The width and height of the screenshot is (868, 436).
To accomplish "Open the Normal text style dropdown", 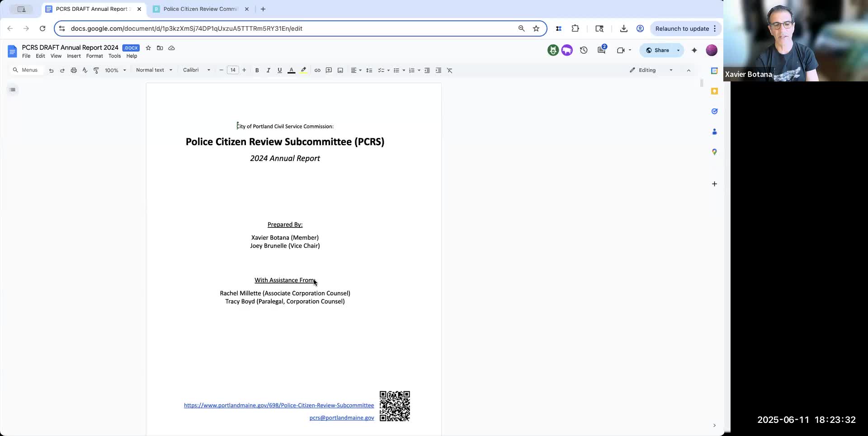I will pyautogui.click(x=154, y=70).
